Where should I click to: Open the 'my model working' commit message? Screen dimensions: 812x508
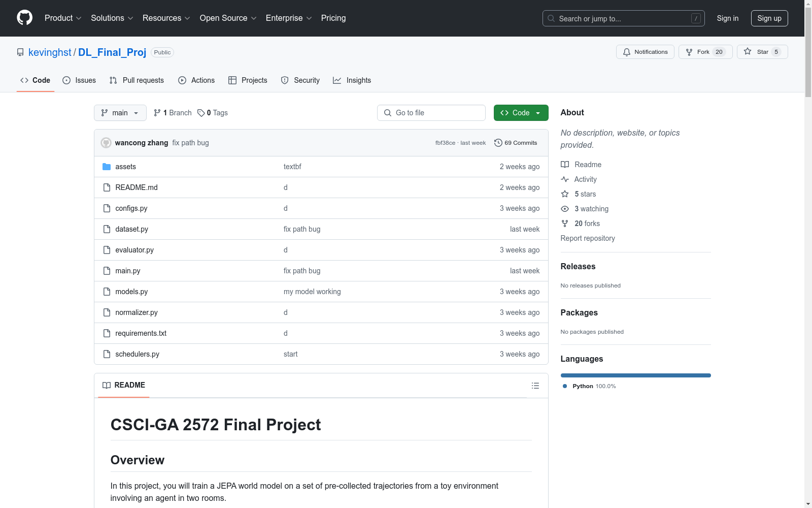[x=312, y=292]
